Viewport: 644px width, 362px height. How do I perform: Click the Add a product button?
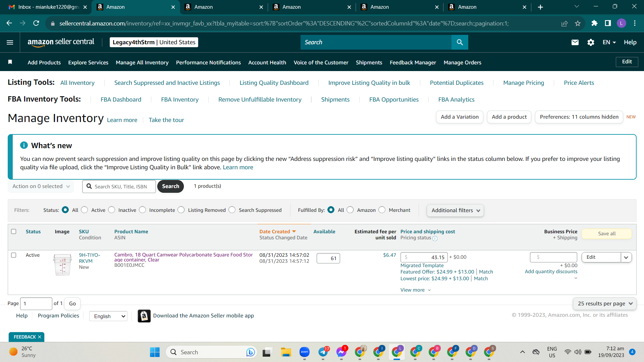pos(509,117)
